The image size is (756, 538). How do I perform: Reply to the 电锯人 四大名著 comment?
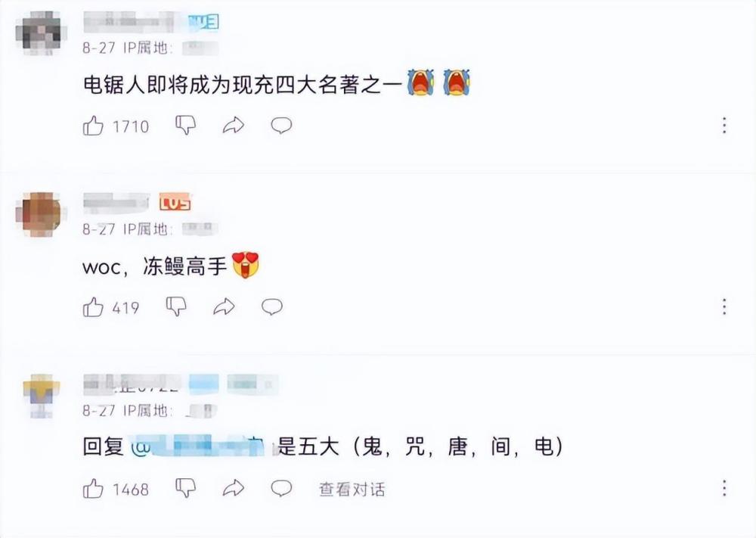pyautogui.click(x=281, y=126)
